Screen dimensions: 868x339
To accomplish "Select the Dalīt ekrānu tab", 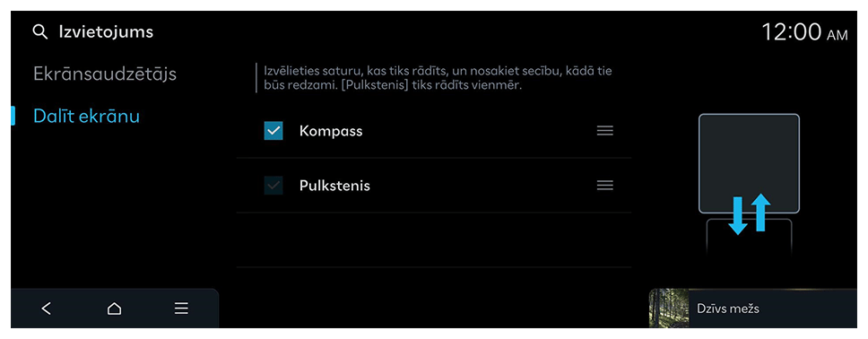I will tap(86, 117).
